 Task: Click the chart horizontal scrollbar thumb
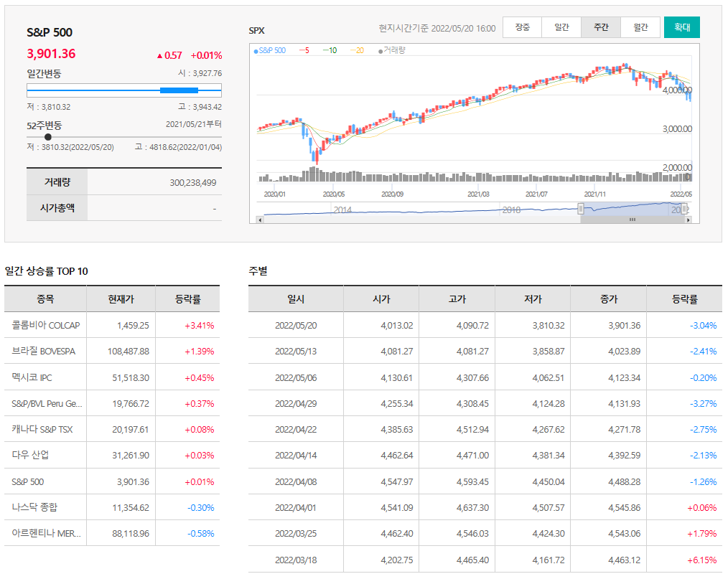click(633, 220)
